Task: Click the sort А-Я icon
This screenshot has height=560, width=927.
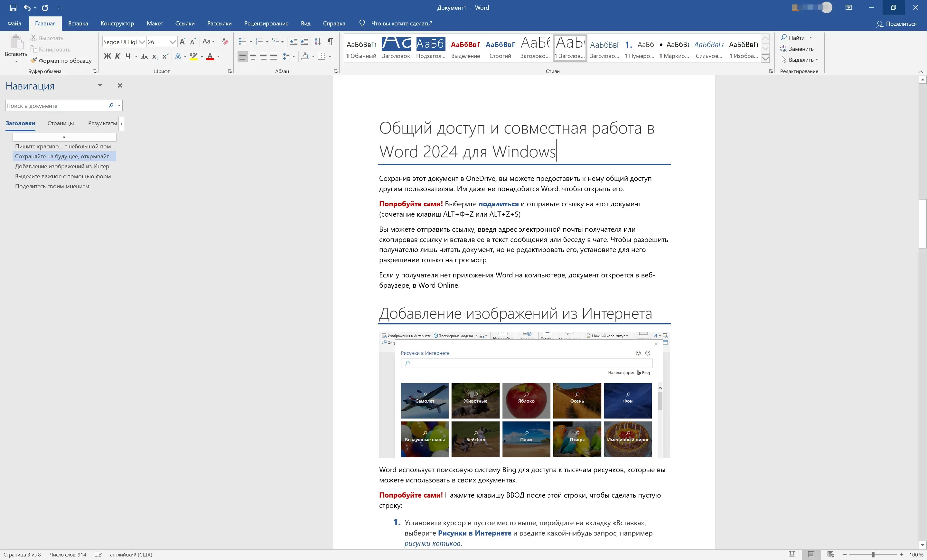Action: (317, 42)
